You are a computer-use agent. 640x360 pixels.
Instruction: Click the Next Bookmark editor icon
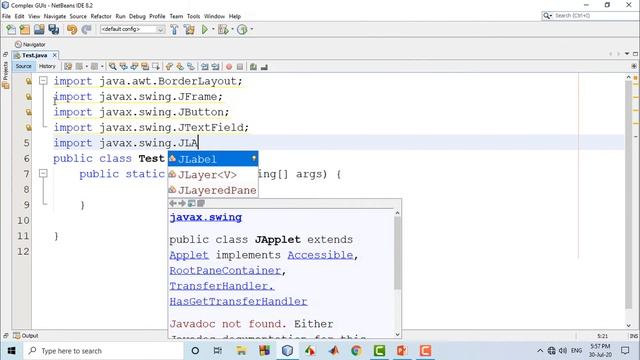(x=180, y=67)
